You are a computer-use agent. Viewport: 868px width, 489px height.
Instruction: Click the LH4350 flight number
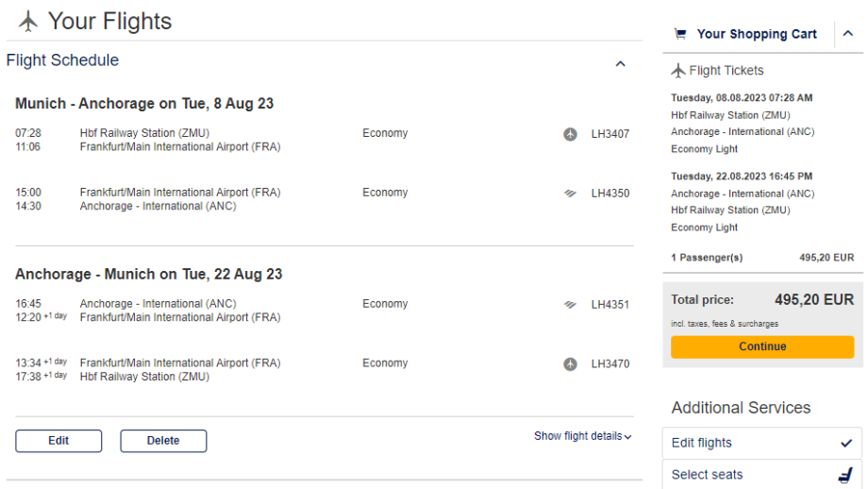(x=609, y=194)
